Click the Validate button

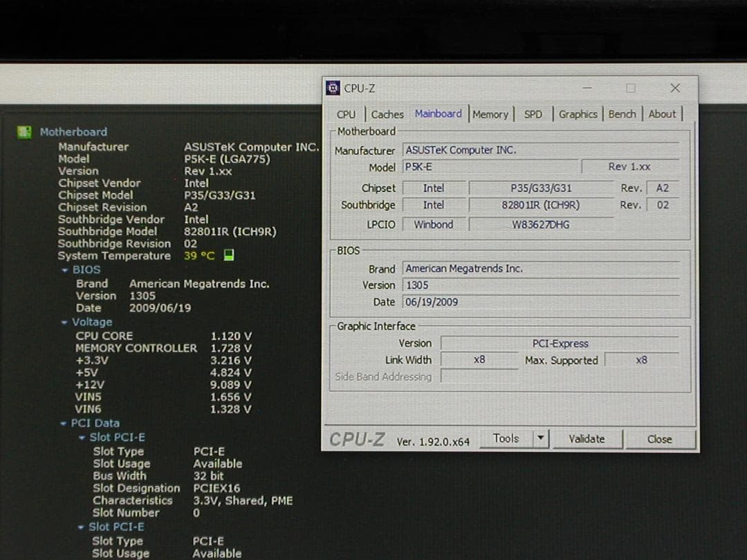click(x=587, y=438)
